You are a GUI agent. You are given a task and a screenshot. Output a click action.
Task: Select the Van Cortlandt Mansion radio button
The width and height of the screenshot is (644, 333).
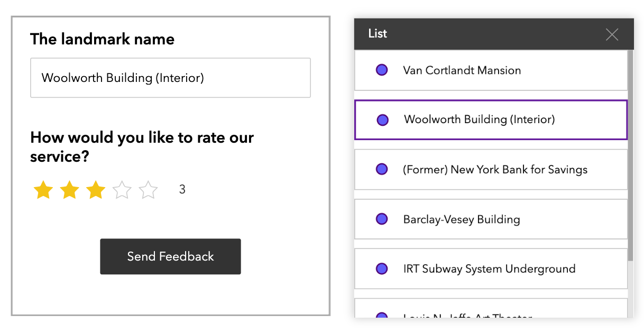point(382,70)
